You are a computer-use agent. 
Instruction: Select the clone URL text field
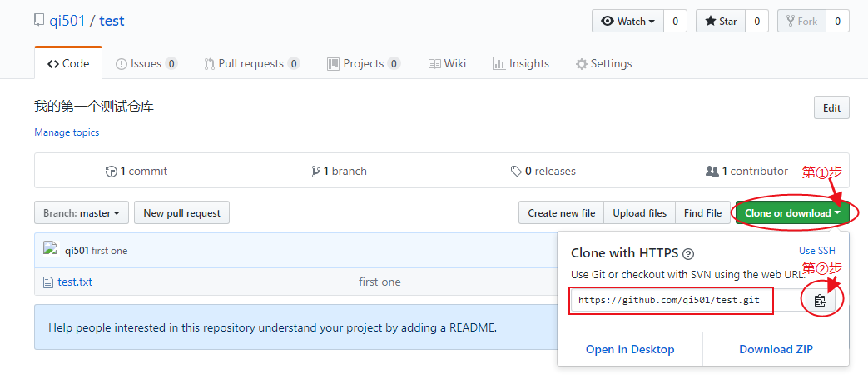click(689, 301)
